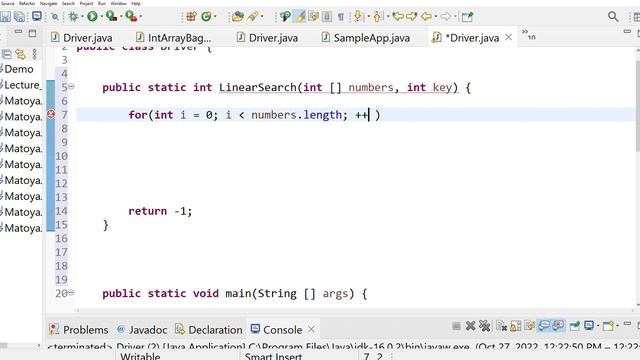This screenshot has width=640, height=360.
Task: Click the Save toolbar icon
Action: [x=5, y=16]
